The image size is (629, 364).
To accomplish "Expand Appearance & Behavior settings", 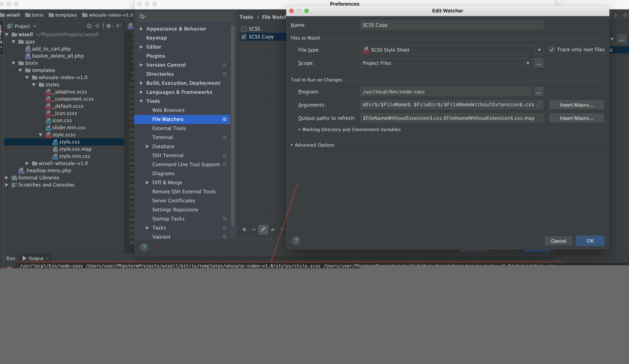I will (x=141, y=29).
